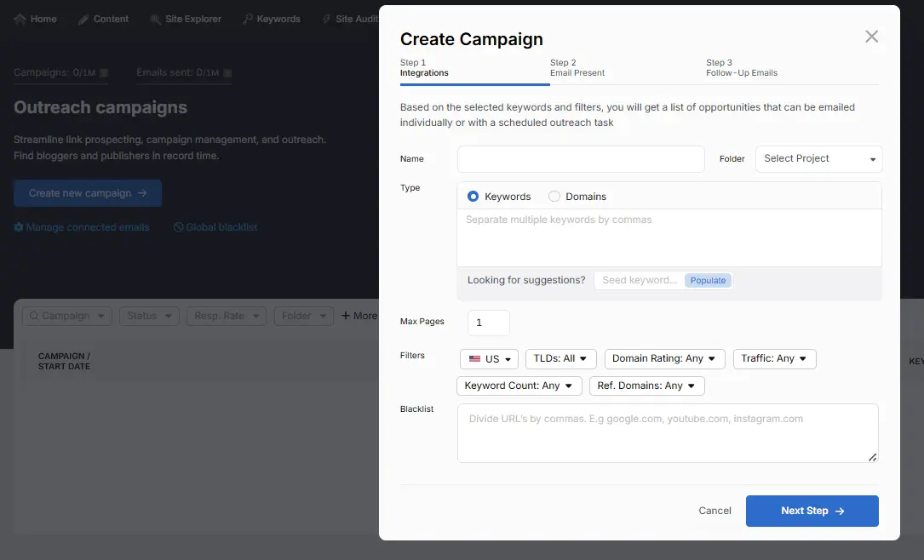This screenshot has width=924, height=560.
Task: Click the gear icon beside Manage connected emails
Action: coord(19,227)
